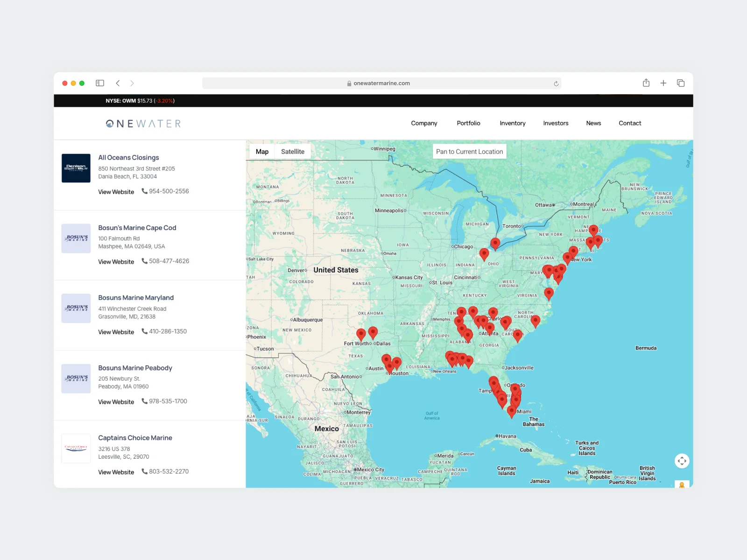
Task: Add a new tab with the plus icon
Action: click(663, 83)
